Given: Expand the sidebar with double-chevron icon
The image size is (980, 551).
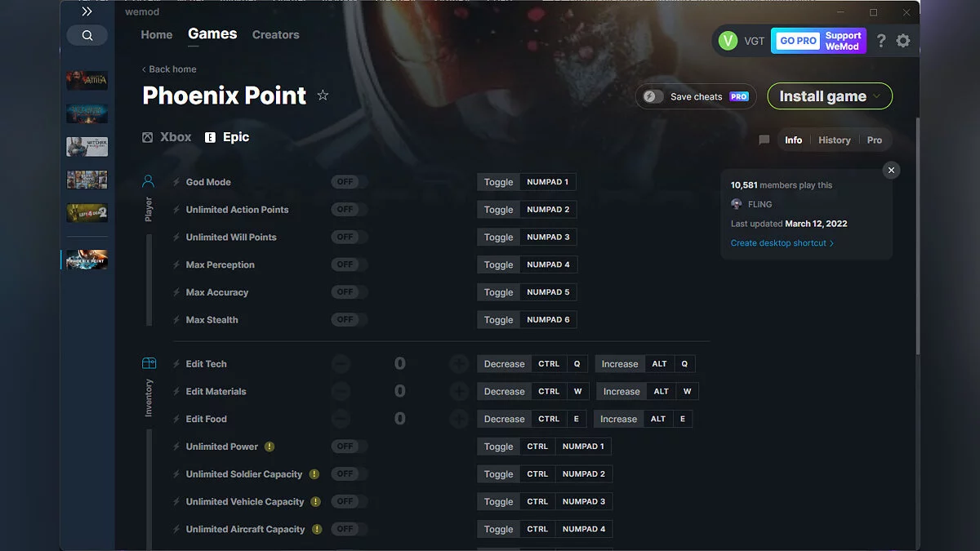Looking at the screenshot, I should click(x=87, y=12).
